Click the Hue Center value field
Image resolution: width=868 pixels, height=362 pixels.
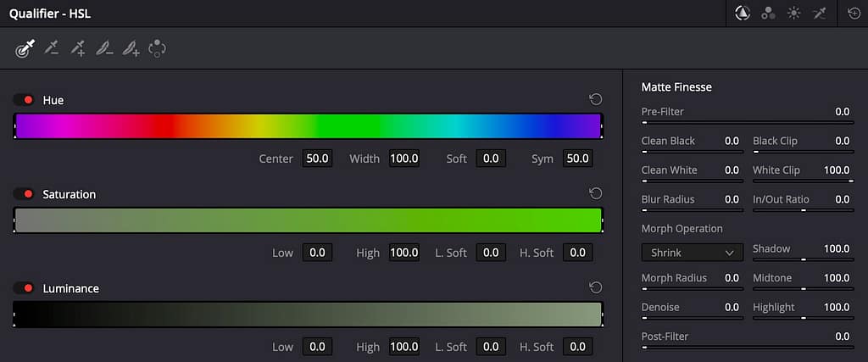[318, 159]
